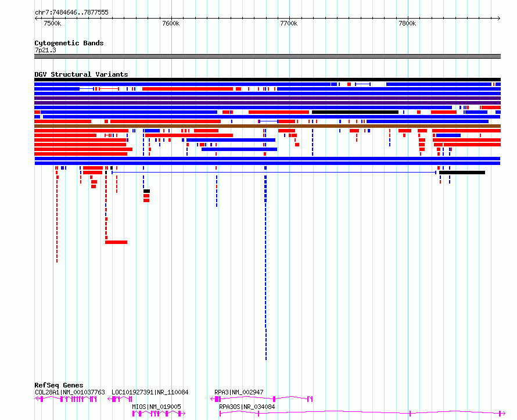Click the chr7:7484646..7877555 coordinate label
Image resolution: width=517 pixels, height=420 pixels.
(71, 13)
